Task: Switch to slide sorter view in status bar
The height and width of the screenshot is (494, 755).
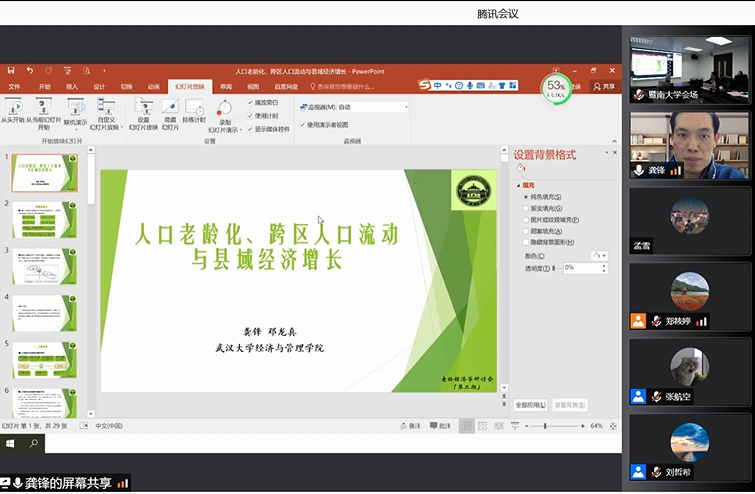Action: (484, 425)
